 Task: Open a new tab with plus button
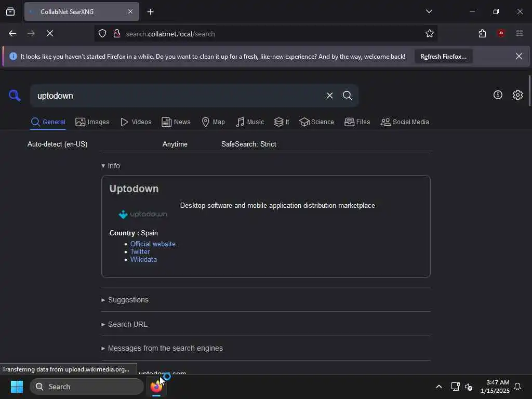pos(150,12)
